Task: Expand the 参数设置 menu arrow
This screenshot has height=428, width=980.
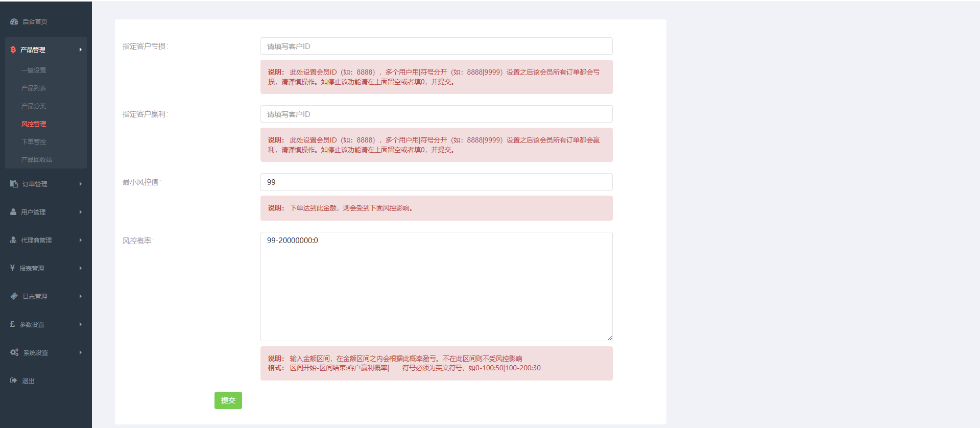Action: click(x=81, y=324)
